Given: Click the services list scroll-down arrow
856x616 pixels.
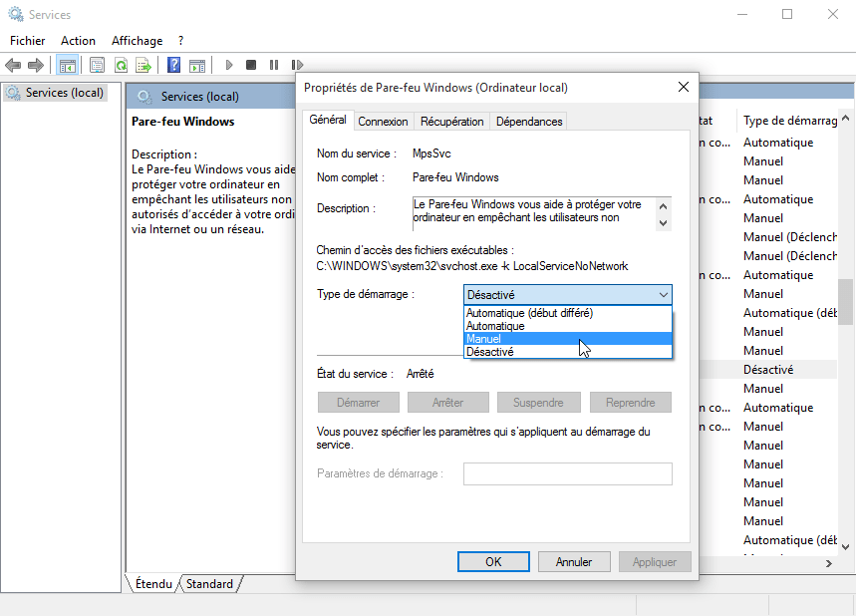Looking at the screenshot, I should [x=846, y=547].
